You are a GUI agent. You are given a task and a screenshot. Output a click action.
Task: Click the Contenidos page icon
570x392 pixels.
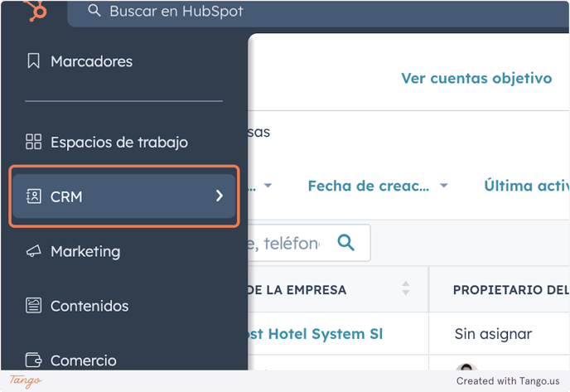pyautogui.click(x=33, y=306)
